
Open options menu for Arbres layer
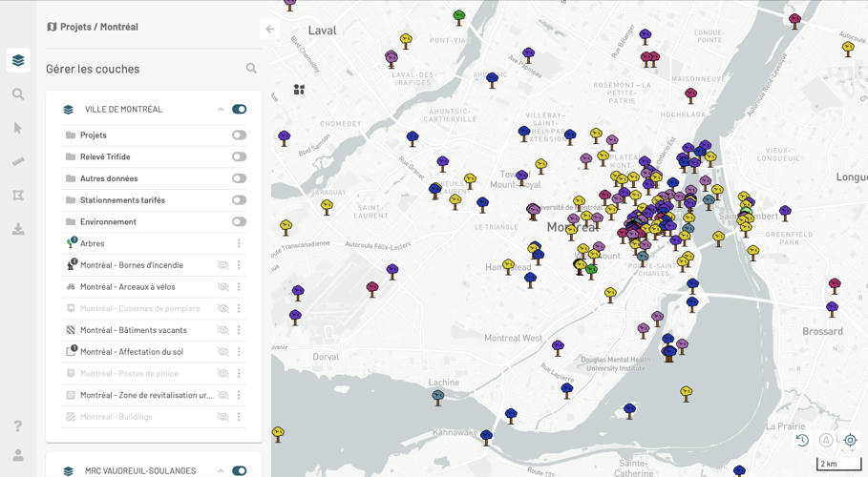239,244
